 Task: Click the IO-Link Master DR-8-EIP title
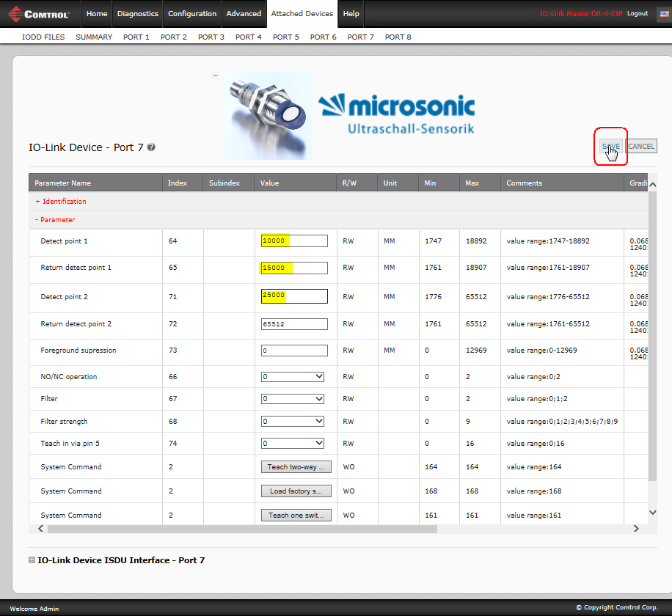581,14
